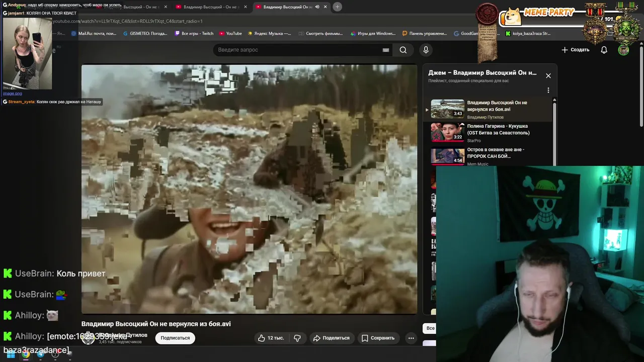This screenshot has height=362, width=644.
Task: Click the address bar URL
Action: pos(128,21)
